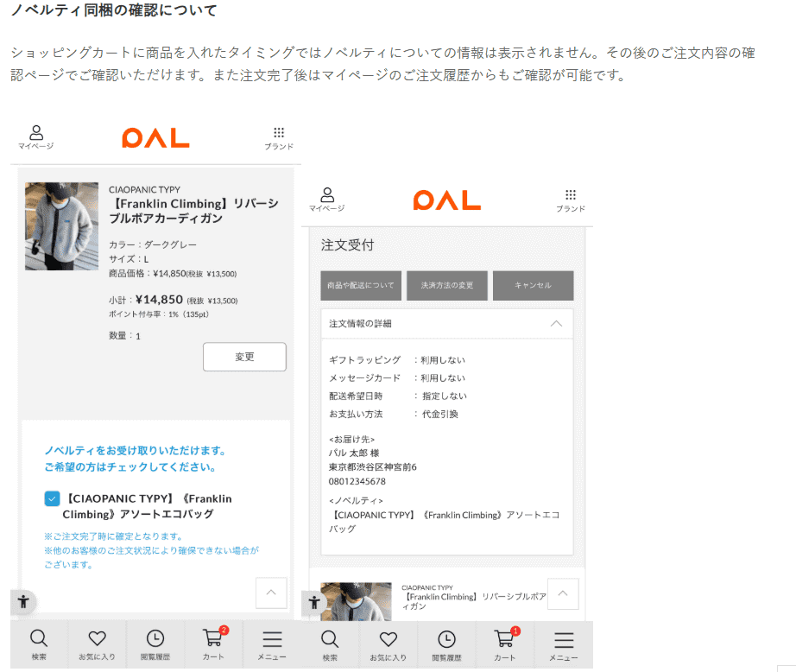This screenshot has height=672, width=796.
Task: Click 配送希望日時 指定しない row
Action: 398,396
